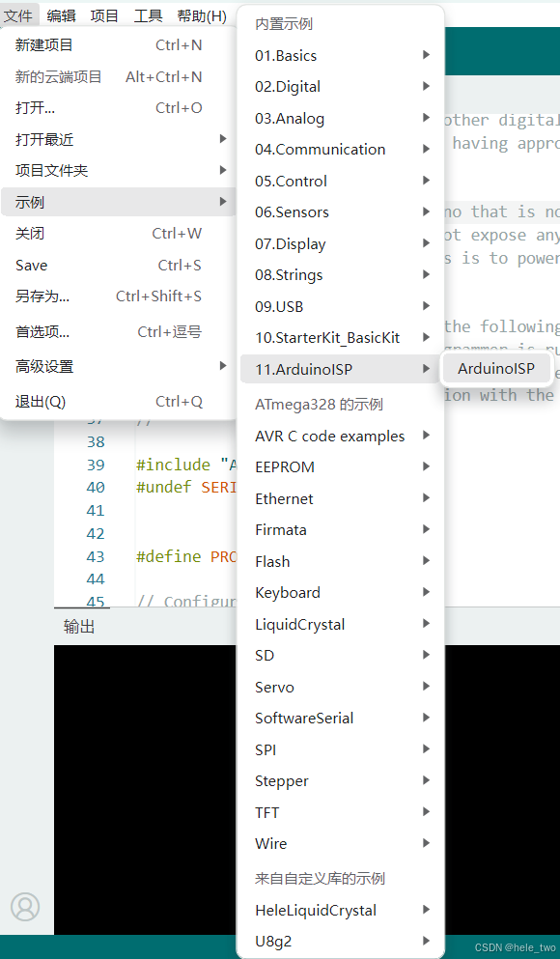The image size is (560, 959).
Task: Open the 文件 menu
Action: coord(17,15)
